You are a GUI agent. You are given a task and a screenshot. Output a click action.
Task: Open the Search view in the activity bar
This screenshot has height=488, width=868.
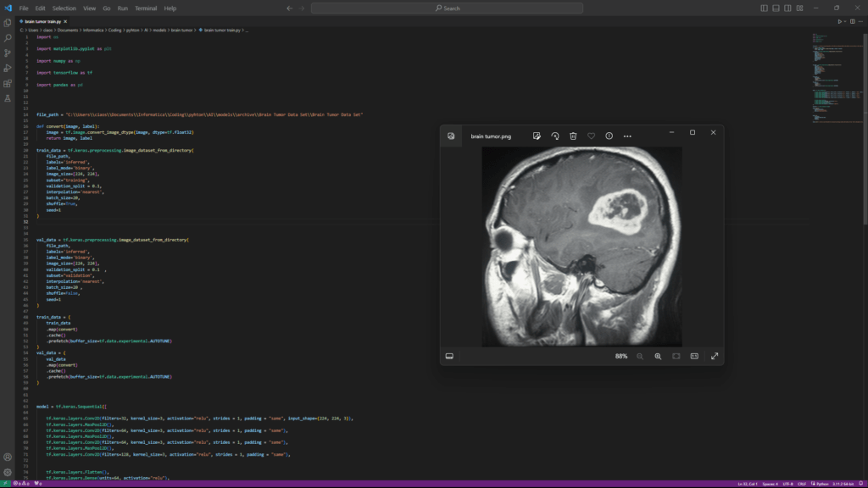pos(7,38)
